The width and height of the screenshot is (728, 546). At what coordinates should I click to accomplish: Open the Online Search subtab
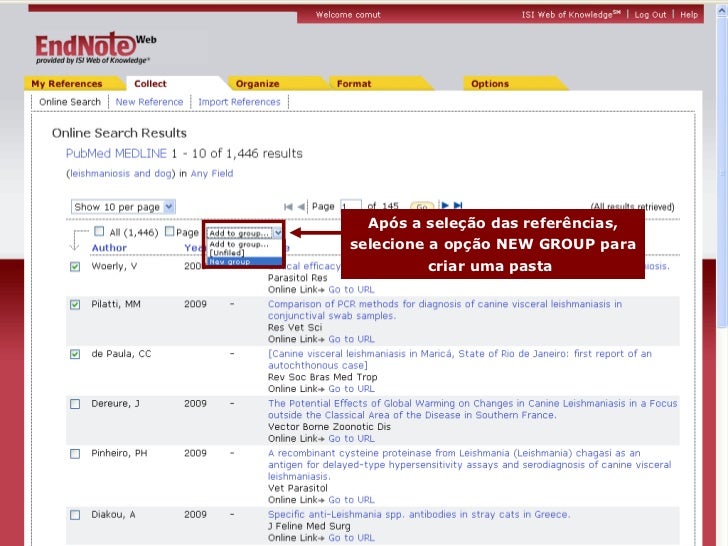[x=70, y=102]
